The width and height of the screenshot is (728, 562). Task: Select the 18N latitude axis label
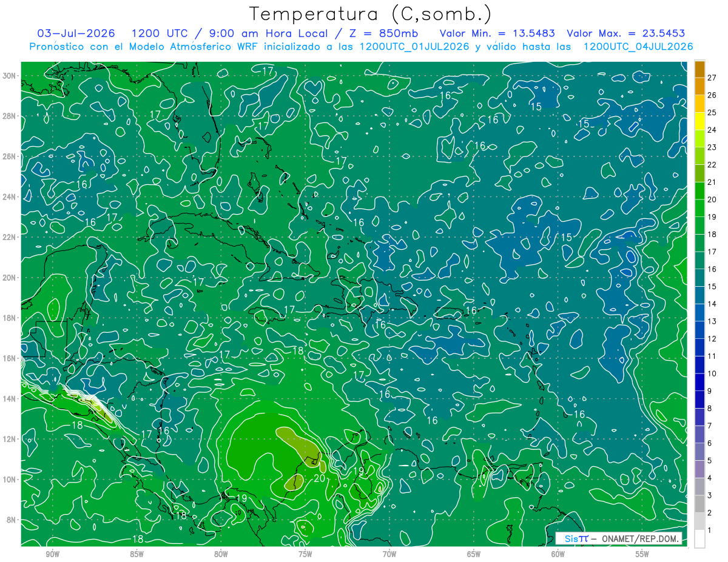coord(10,318)
